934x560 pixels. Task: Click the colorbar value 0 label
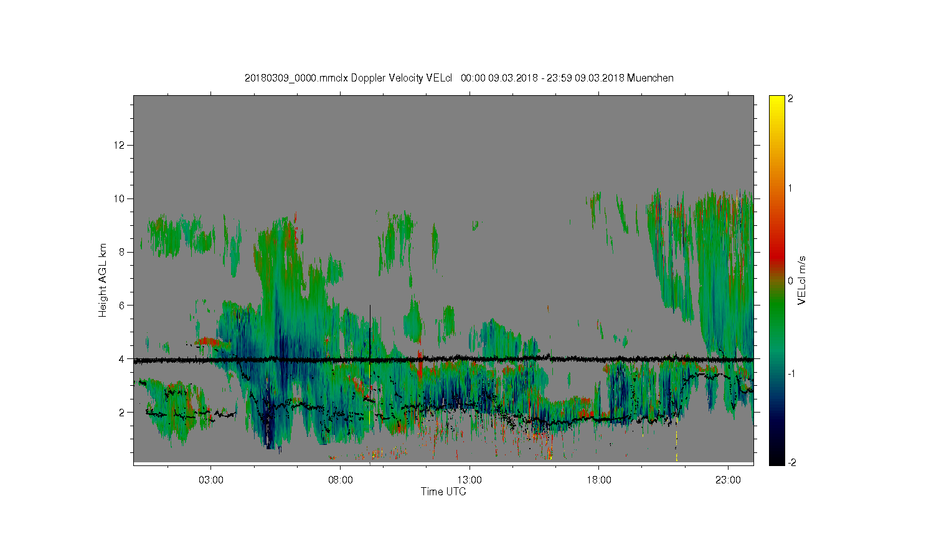click(x=790, y=281)
